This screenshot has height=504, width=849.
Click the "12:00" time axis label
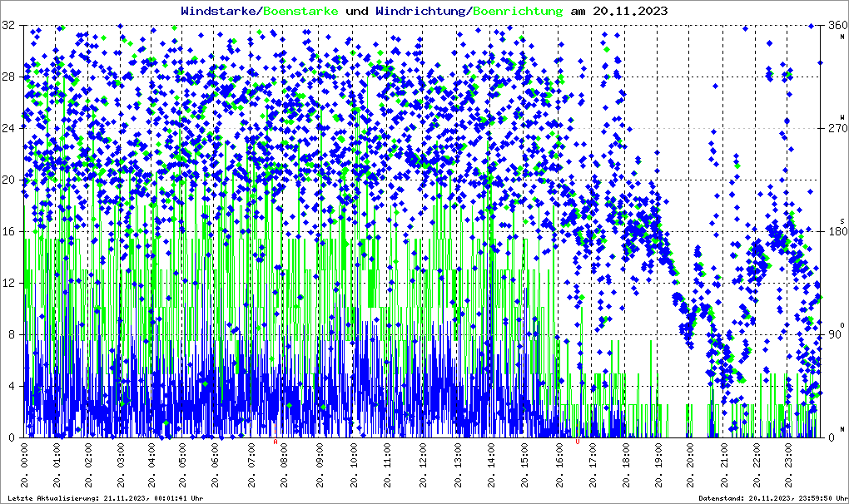(x=422, y=454)
